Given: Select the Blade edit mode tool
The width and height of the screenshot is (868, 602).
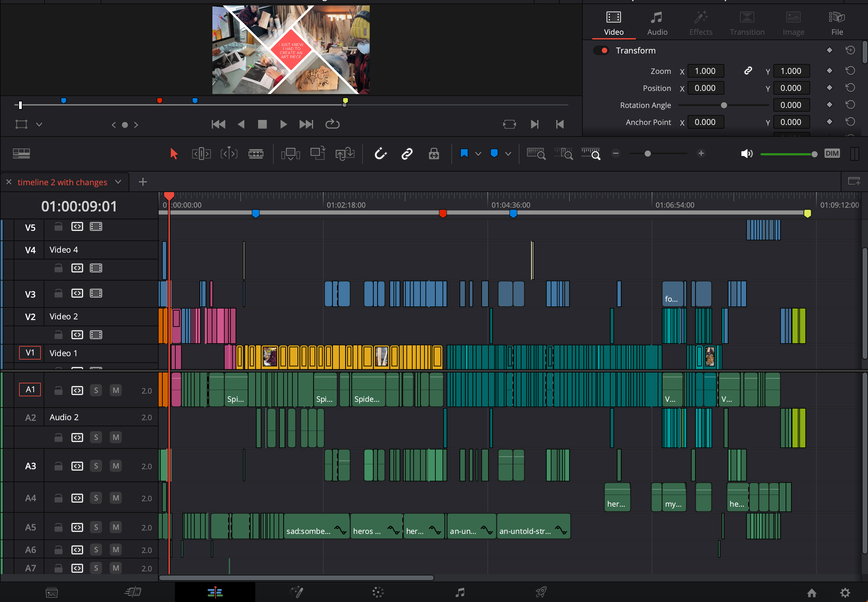Looking at the screenshot, I should pyautogui.click(x=256, y=154).
